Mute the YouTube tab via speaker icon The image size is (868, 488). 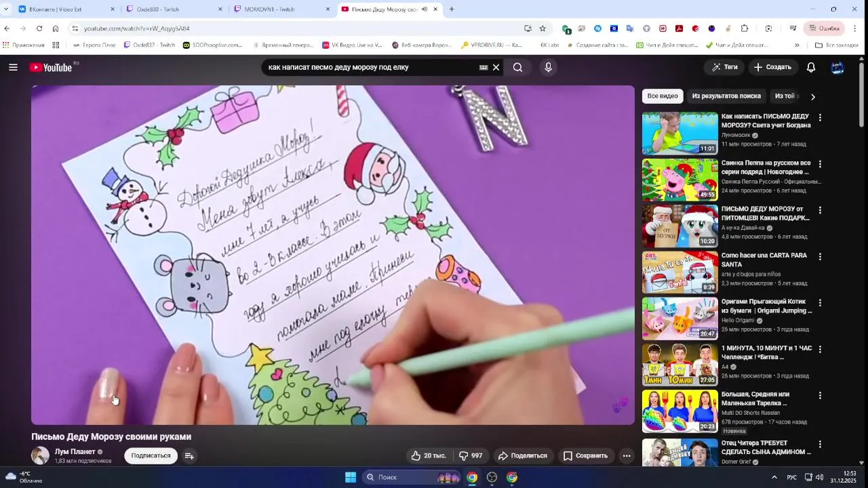coord(425,9)
